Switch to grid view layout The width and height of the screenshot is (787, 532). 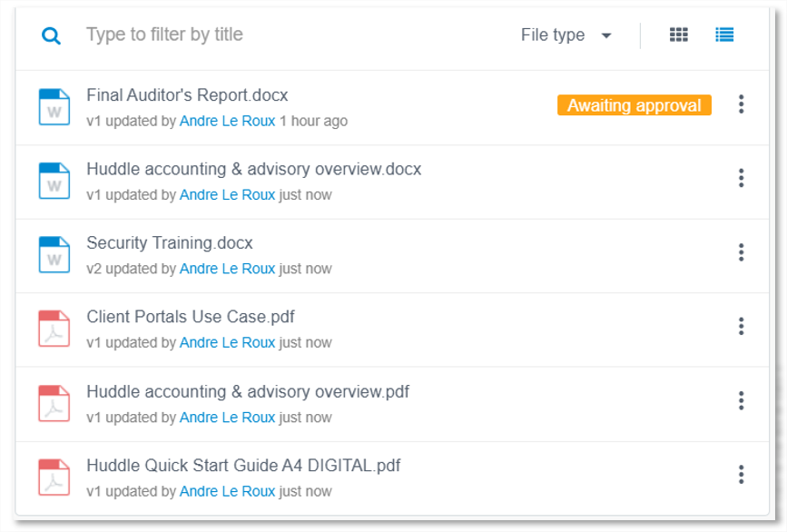[679, 34]
